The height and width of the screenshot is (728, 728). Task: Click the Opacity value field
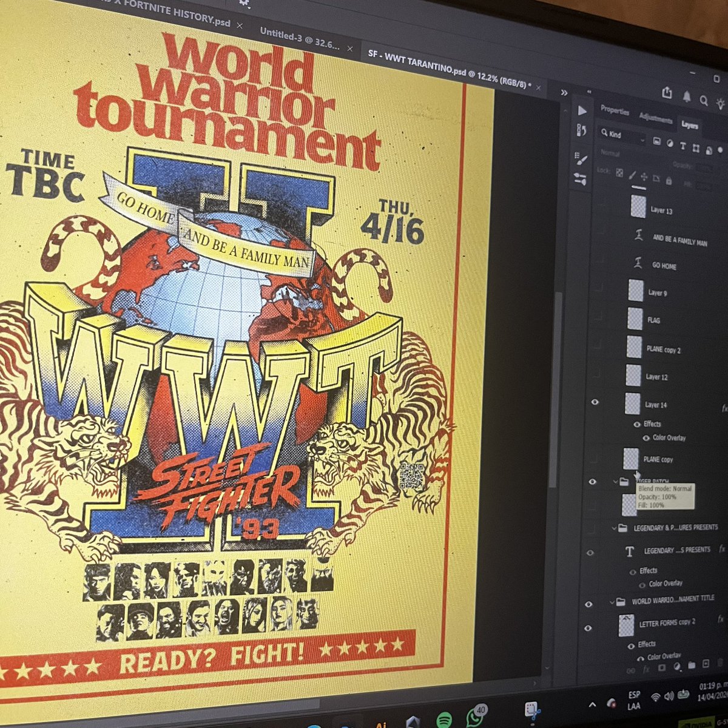tap(704, 168)
